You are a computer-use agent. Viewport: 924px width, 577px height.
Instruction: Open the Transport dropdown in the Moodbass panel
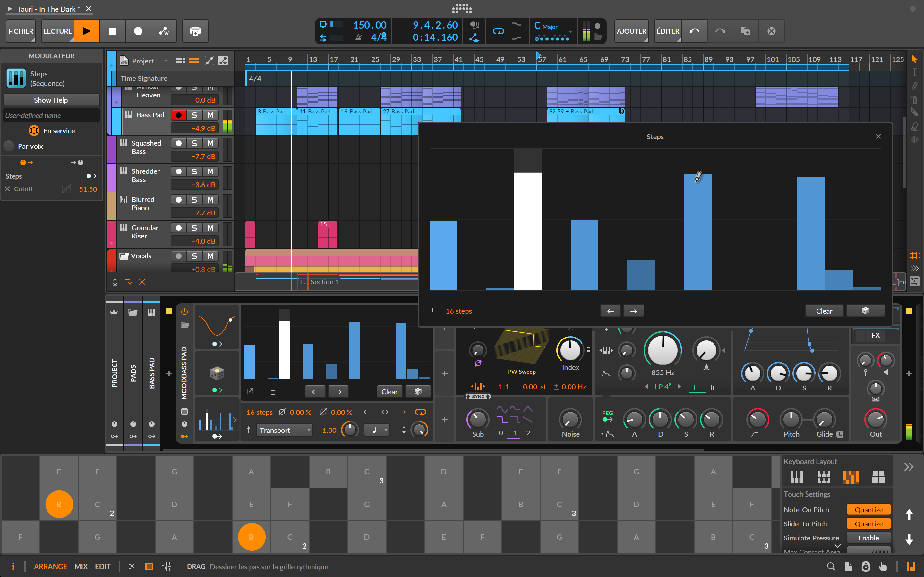[x=285, y=430]
